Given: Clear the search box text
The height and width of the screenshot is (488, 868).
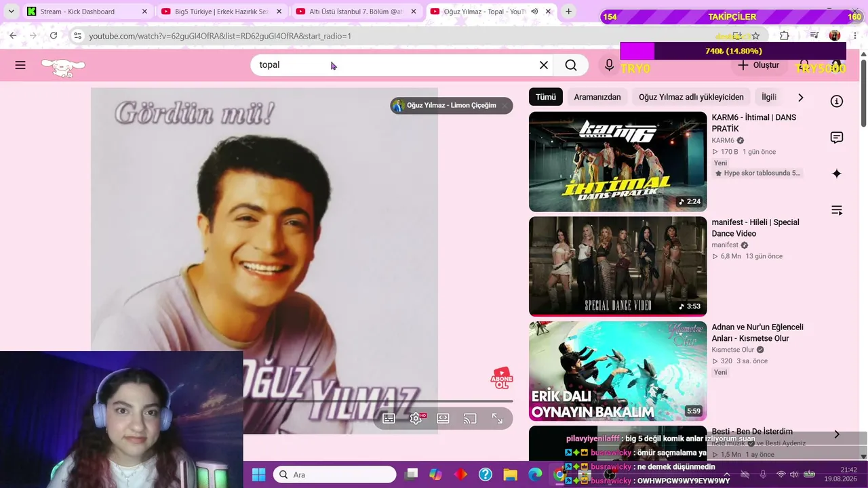Looking at the screenshot, I should (x=543, y=65).
